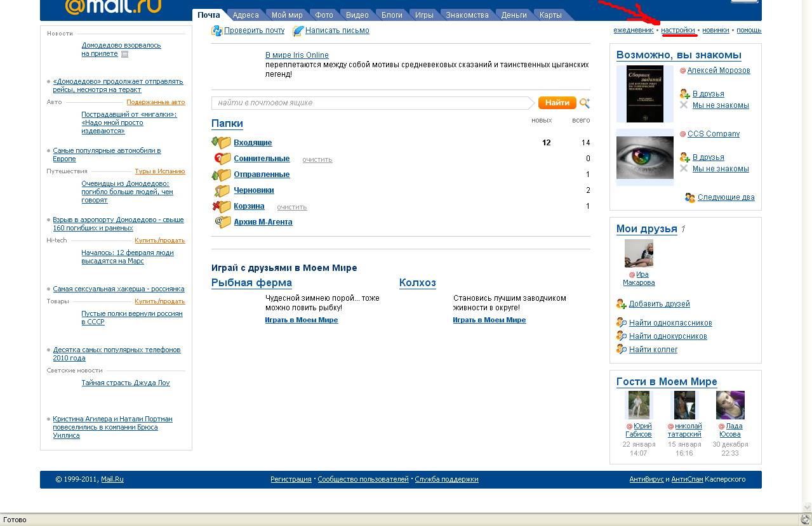Open the Мой мир tab

(x=287, y=15)
